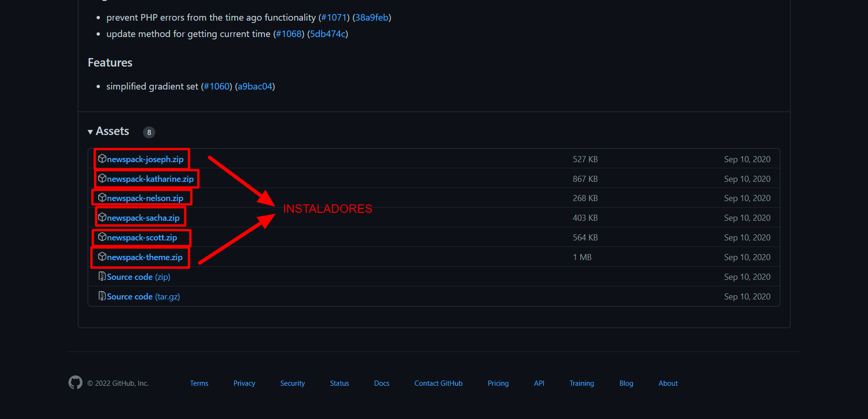Open commit a9bac04 link
Screen dimensions: 868x419
(x=255, y=86)
